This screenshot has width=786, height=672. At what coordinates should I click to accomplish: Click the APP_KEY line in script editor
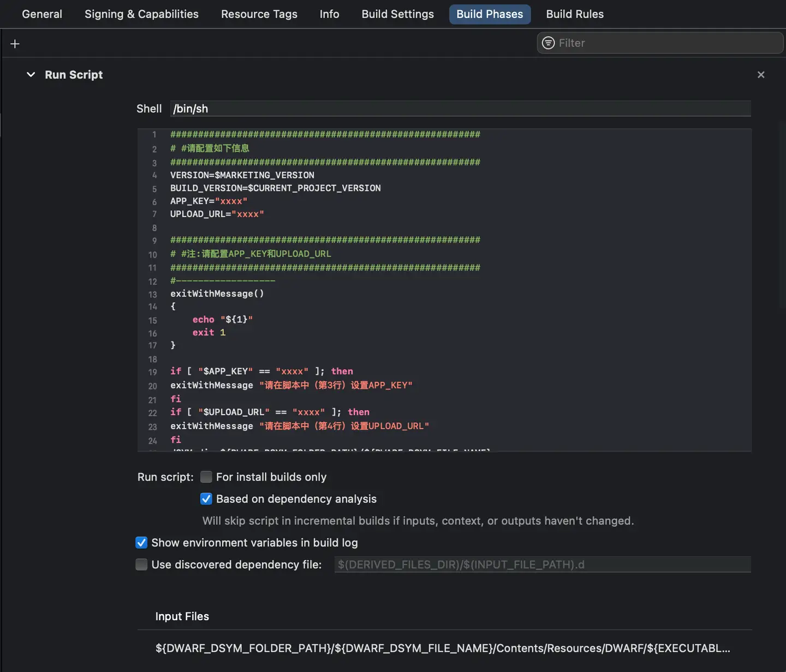point(209,201)
